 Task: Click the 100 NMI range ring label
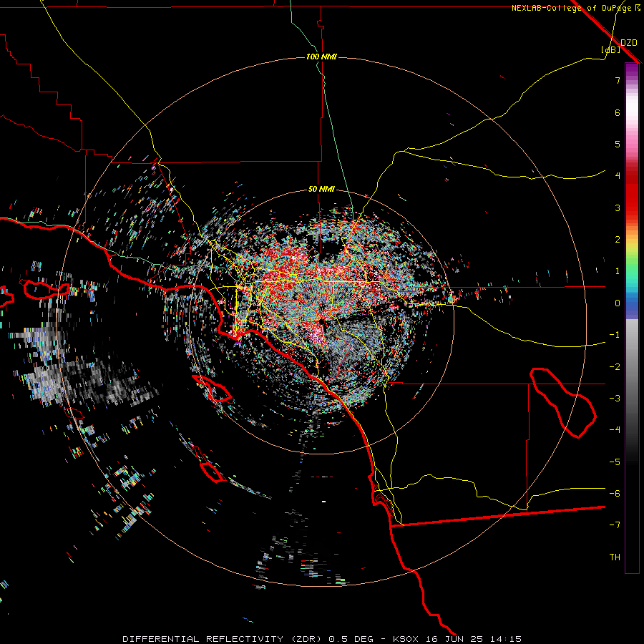click(321, 57)
